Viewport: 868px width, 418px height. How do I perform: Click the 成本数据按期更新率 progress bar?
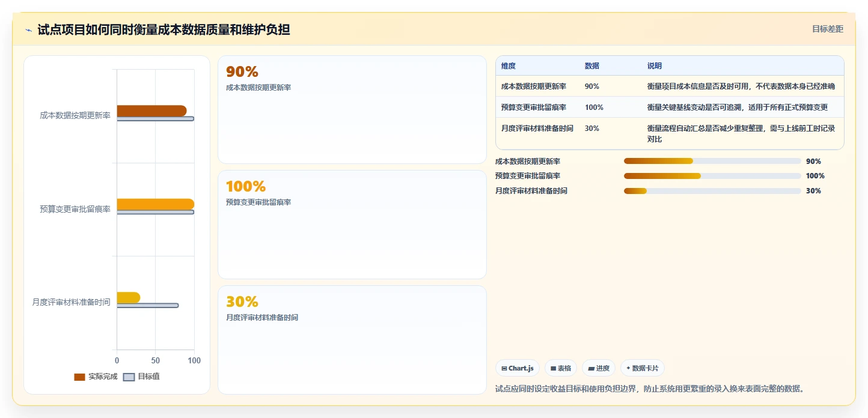(712, 161)
